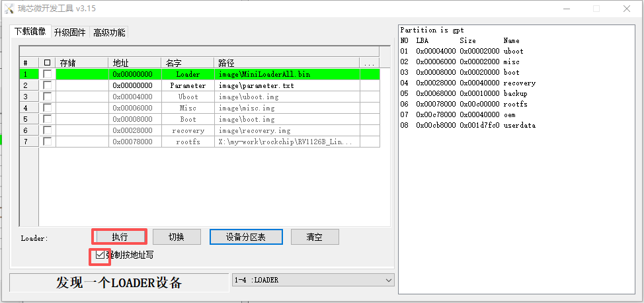Click the 发现一个LOADER设备 status text
Image resolution: width=644 pixels, height=303 pixels.
tap(119, 283)
